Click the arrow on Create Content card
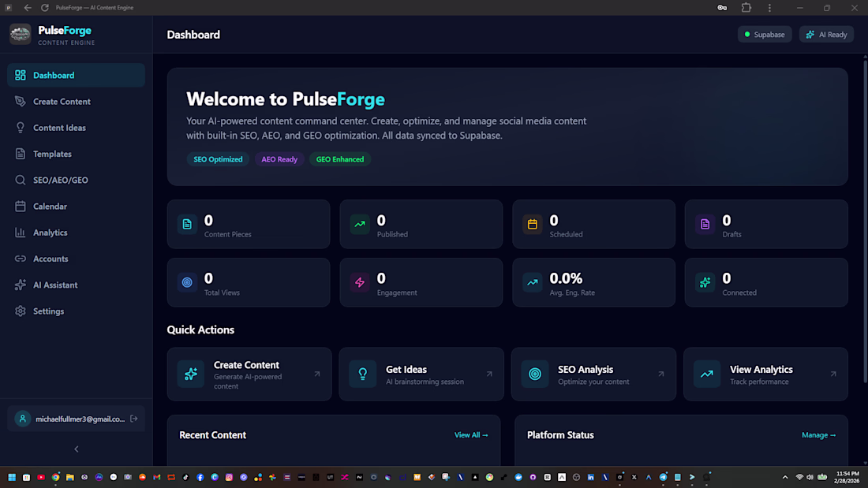This screenshot has height=488, width=868. [317, 374]
